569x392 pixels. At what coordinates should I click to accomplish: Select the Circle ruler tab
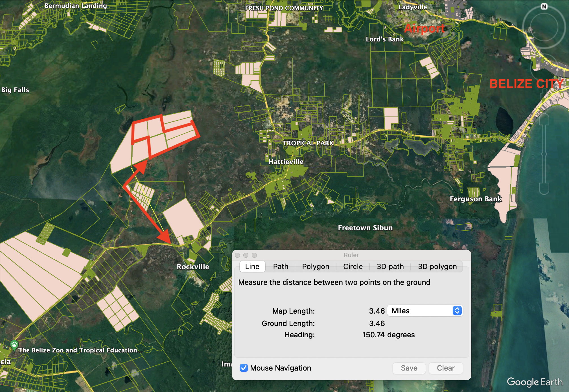353,267
